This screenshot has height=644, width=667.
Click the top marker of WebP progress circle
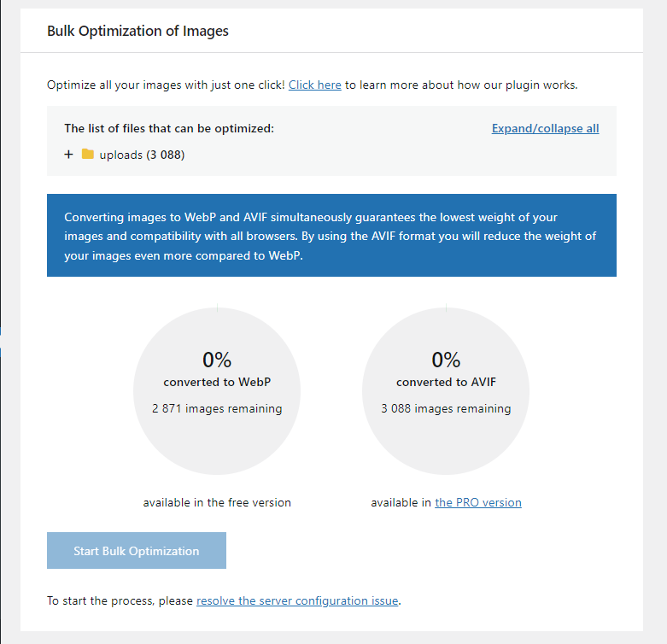[x=218, y=307]
